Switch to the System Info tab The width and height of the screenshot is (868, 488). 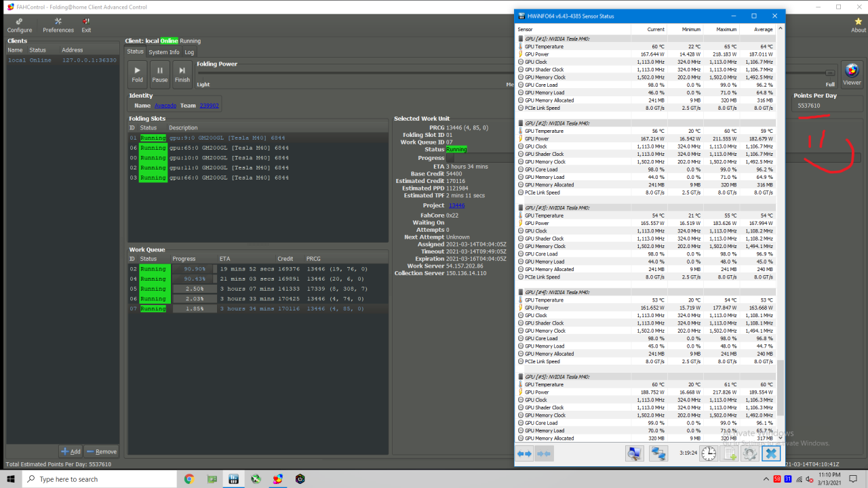click(164, 52)
